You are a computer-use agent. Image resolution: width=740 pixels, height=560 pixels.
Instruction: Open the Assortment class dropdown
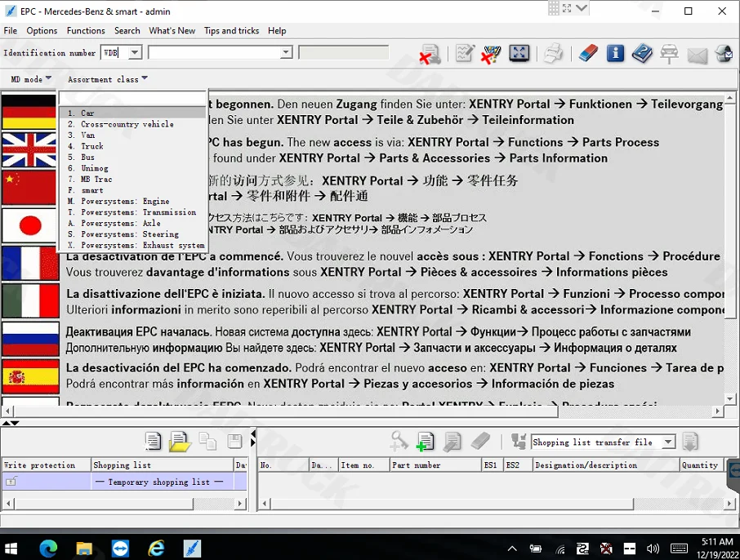tap(108, 79)
